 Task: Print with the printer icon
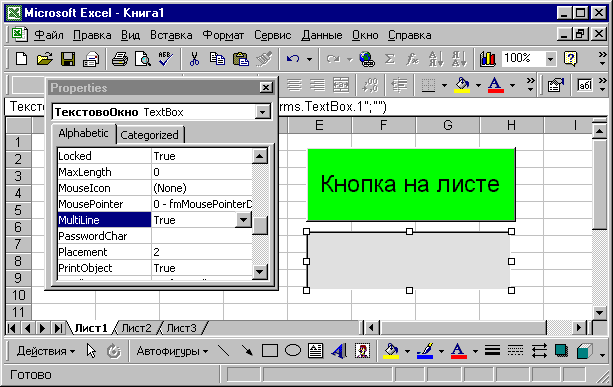click(x=119, y=59)
